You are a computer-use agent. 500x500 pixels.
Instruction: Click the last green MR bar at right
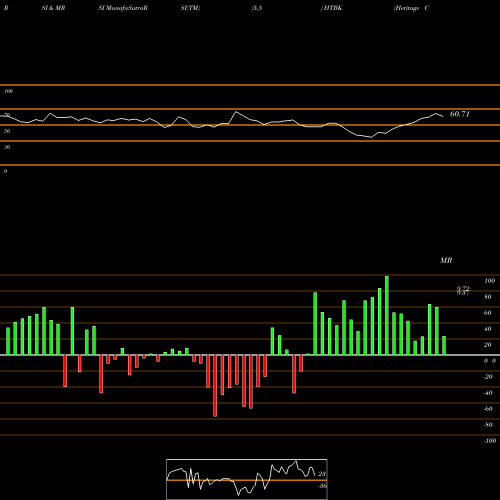click(444, 346)
